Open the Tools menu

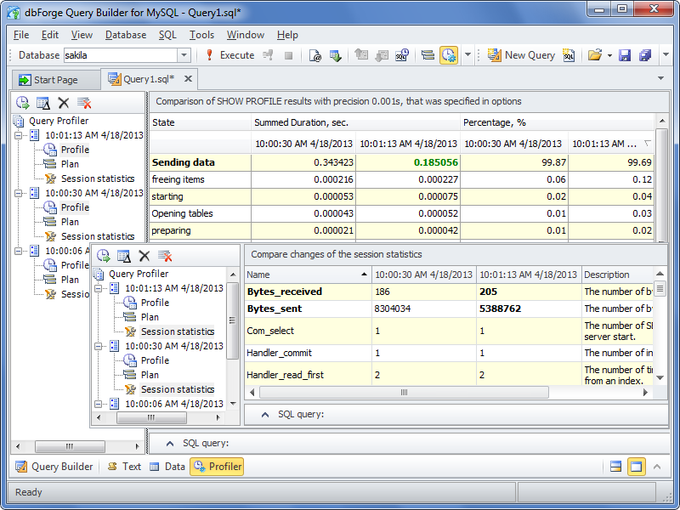[202, 35]
